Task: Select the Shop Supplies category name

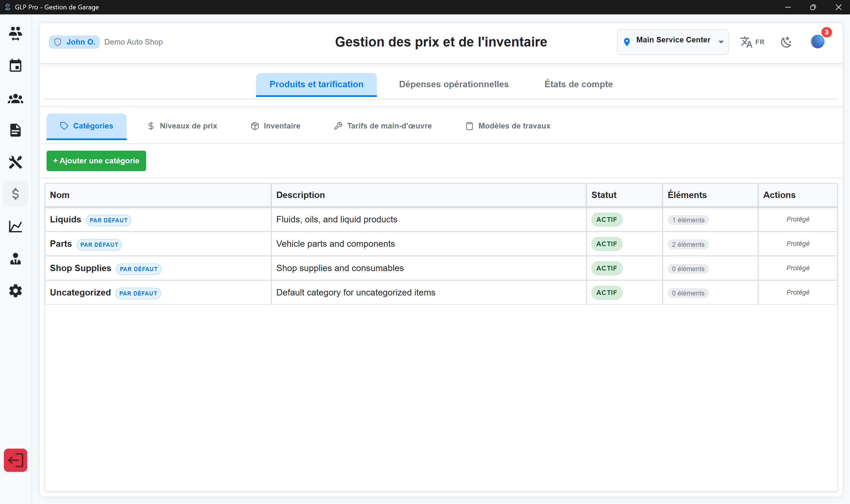Action: click(x=81, y=268)
